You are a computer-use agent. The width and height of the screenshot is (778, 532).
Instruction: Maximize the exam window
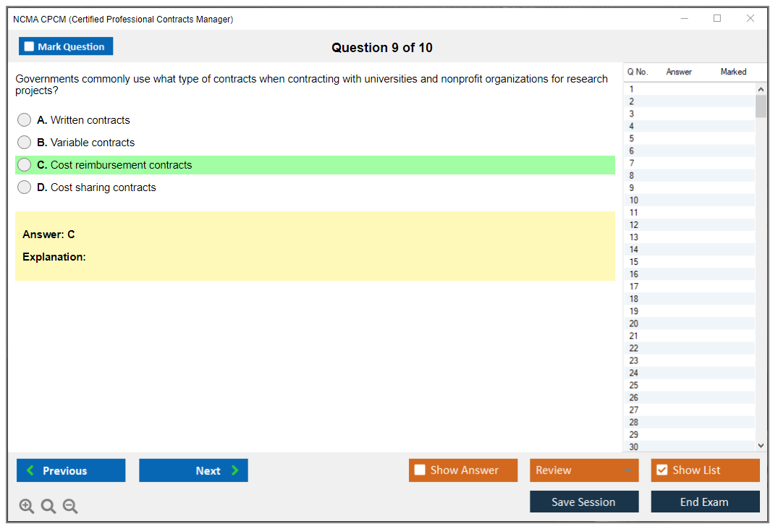717,19
